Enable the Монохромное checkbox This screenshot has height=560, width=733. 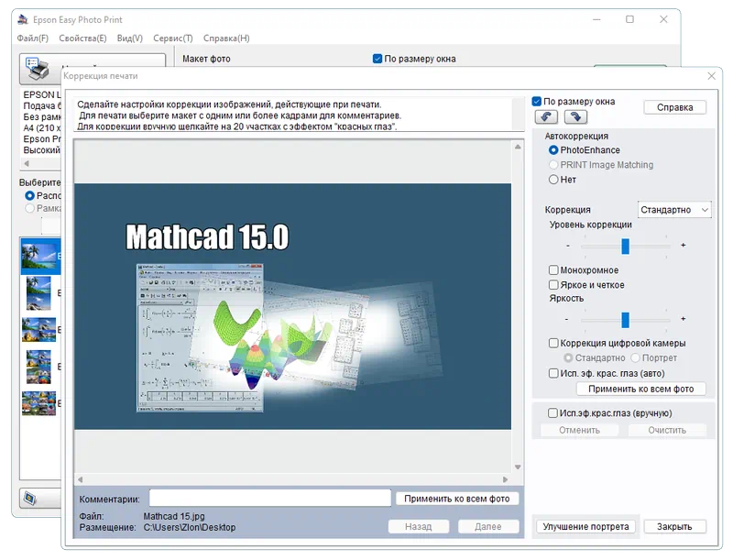553,270
